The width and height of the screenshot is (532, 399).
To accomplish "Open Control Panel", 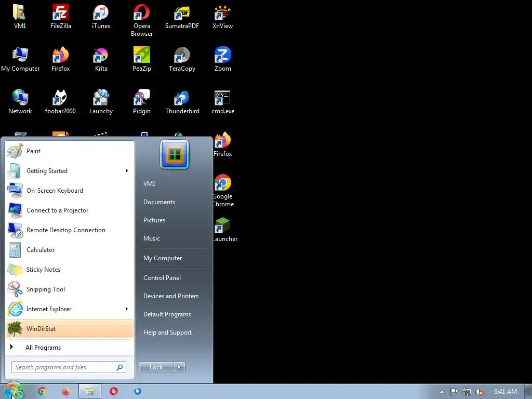I will pyautogui.click(x=162, y=278).
